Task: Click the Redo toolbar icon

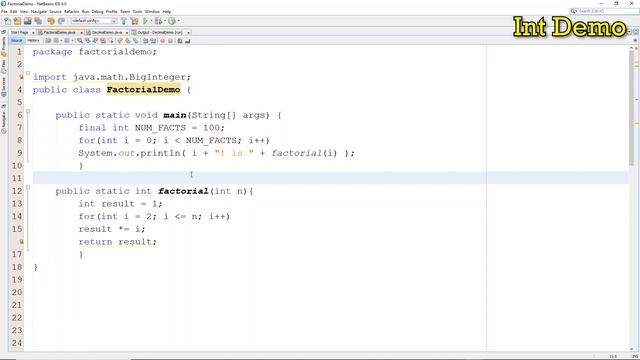Action: pos(61,21)
